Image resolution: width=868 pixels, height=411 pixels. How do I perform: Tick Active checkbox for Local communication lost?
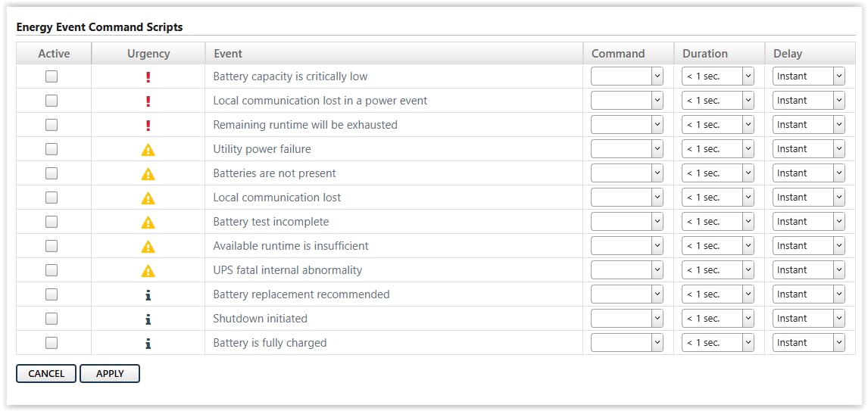[52, 198]
